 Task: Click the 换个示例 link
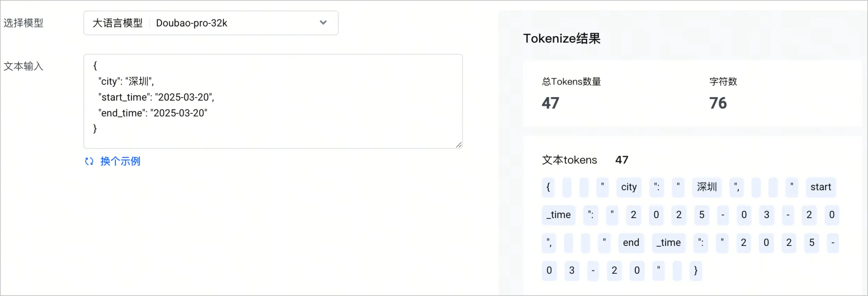tap(120, 161)
